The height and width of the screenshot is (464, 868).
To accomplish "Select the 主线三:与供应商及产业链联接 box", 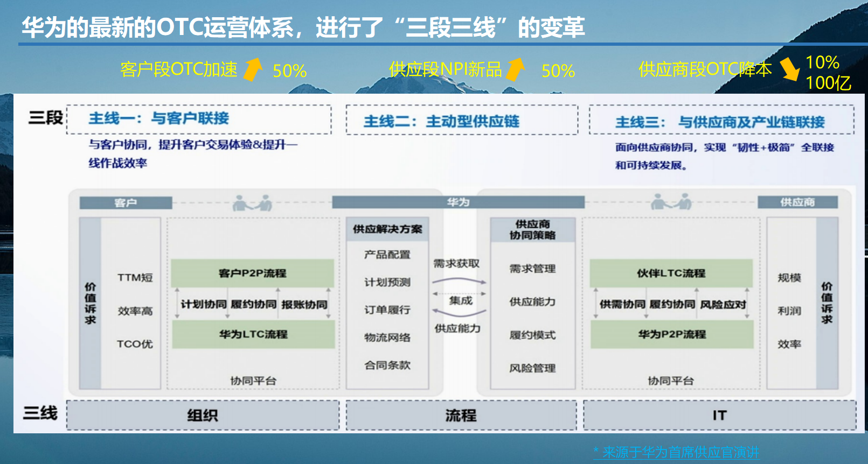I will click(721, 120).
